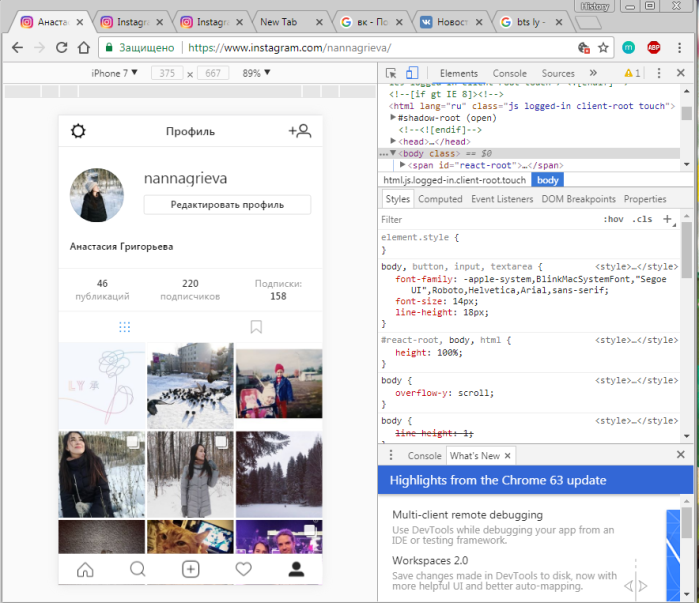The height and width of the screenshot is (603, 699).
Task: Open Instagram search magnifier icon
Action: 138,569
